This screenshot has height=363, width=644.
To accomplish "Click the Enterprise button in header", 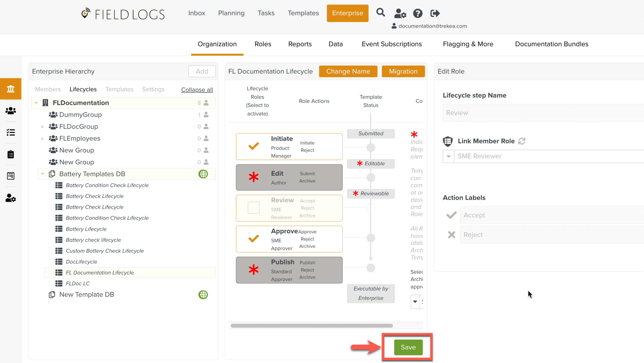I will (x=347, y=13).
